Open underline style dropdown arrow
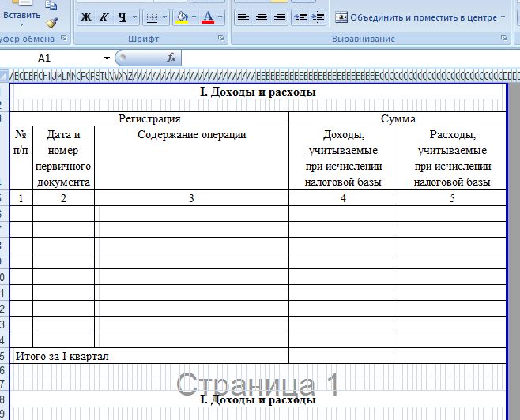Screen dimensions: 520x420 (x=134, y=17)
